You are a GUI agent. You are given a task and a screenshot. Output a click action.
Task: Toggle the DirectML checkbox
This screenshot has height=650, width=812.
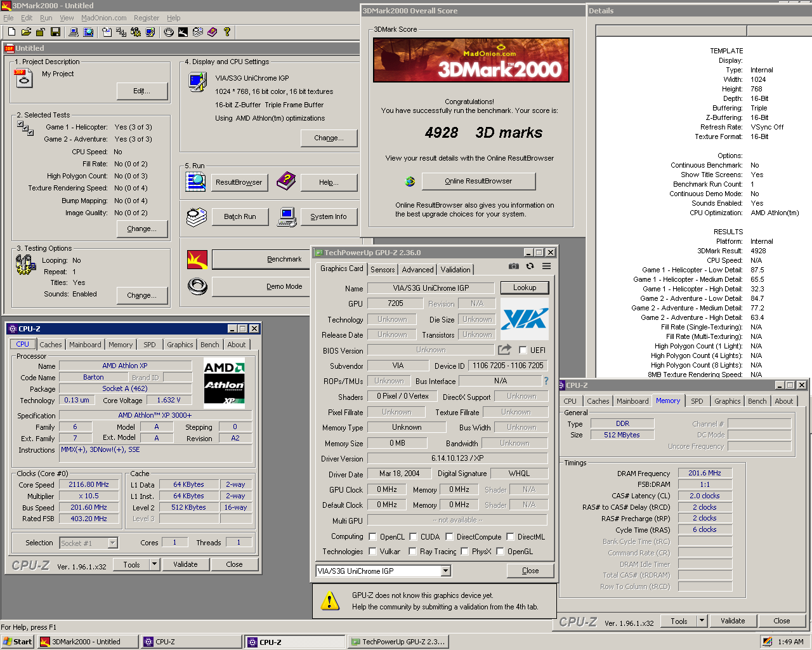510,536
